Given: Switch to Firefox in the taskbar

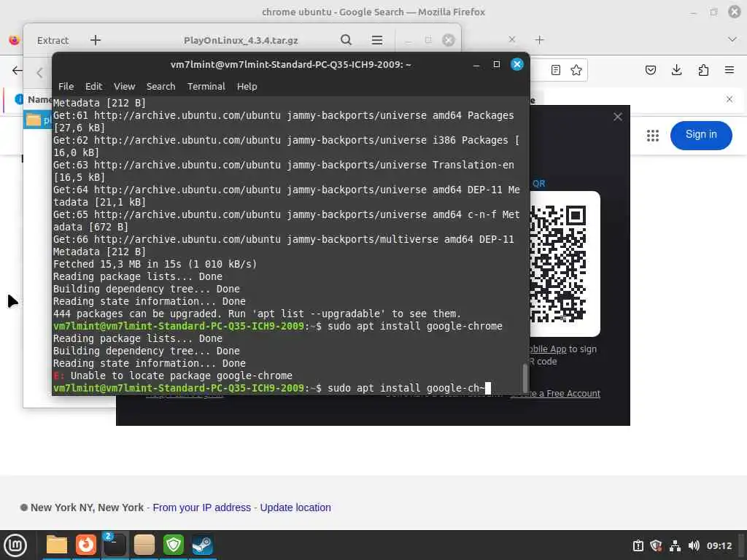Looking at the screenshot, I should [86, 545].
